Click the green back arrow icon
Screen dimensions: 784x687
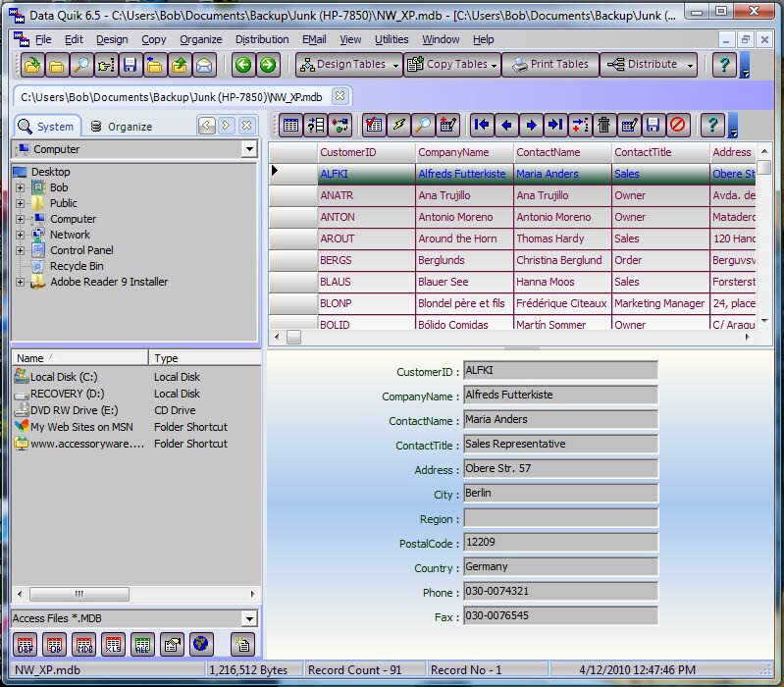click(x=243, y=65)
